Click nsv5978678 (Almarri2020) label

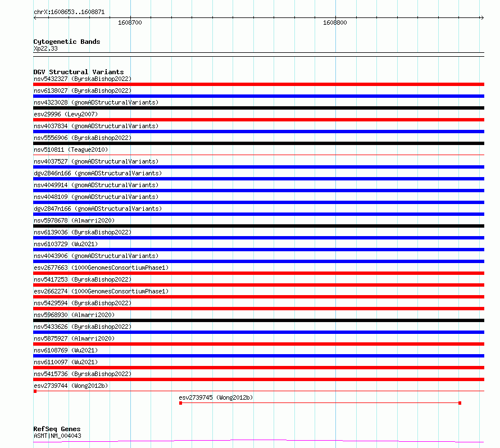[74, 220]
